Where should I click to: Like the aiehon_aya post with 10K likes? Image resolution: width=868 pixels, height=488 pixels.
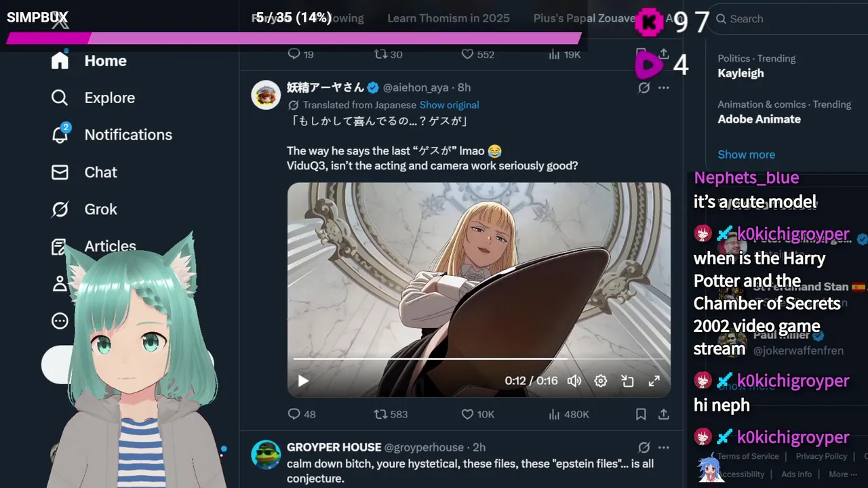[x=467, y=414]
